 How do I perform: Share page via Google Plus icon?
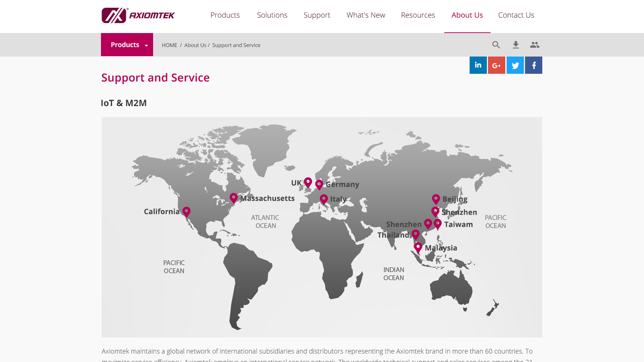click(x=496, y=65)
